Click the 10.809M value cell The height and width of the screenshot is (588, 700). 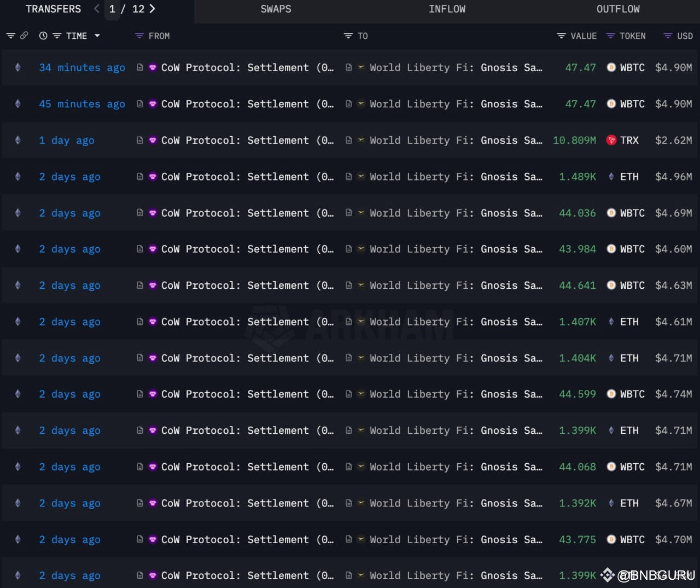coord(574,140)
